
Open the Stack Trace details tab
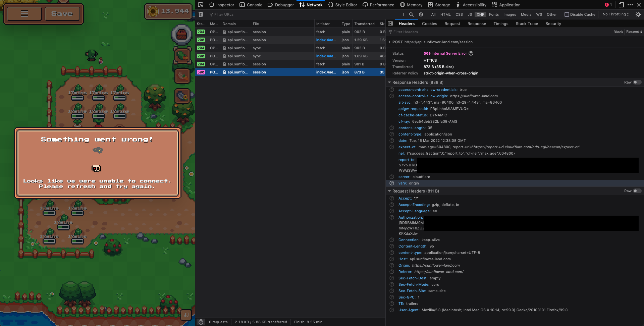527,24
